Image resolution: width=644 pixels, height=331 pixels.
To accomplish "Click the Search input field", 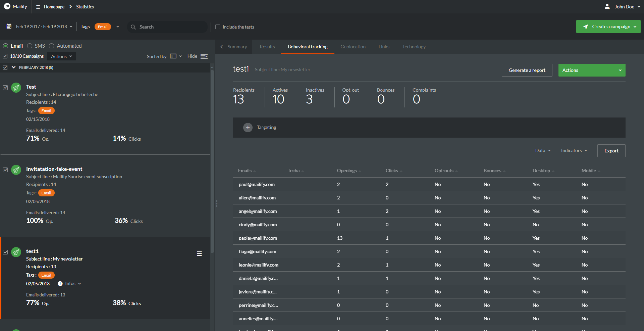I will (167, 27).
